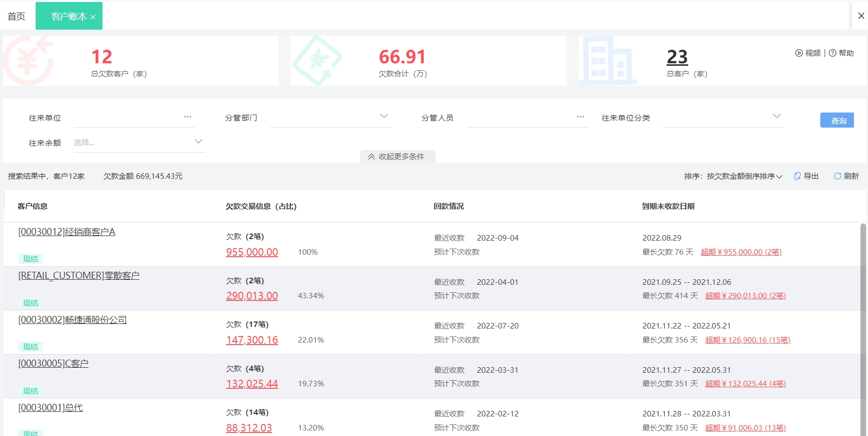Click the building icon beside total customers
The height and width of the screenshot is (436, 868).
(608, 60)
